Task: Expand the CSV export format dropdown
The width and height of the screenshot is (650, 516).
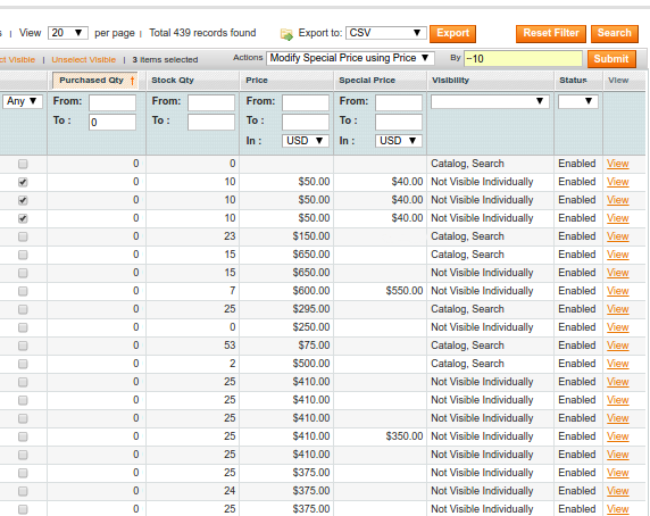Action: (x=387, y=33)
